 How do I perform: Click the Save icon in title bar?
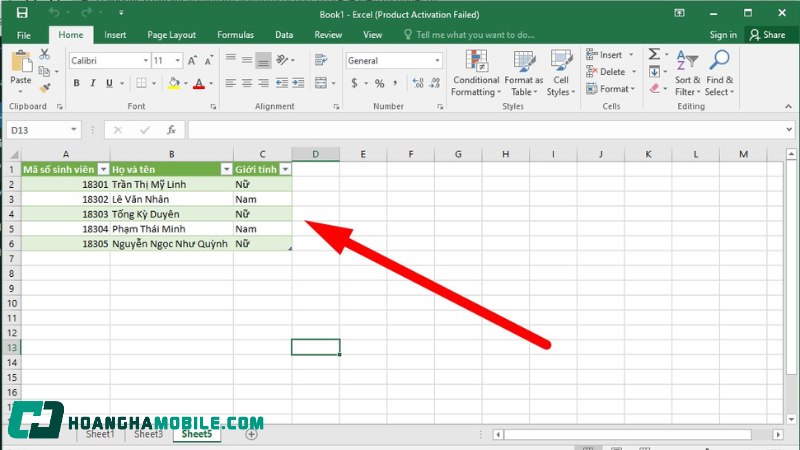[x=22, y=13]
